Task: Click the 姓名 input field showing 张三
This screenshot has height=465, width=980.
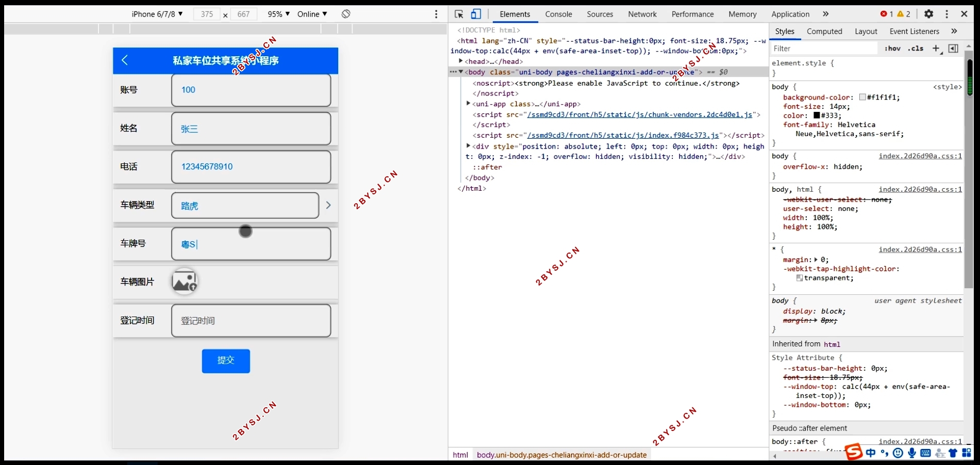Action: 251,129
